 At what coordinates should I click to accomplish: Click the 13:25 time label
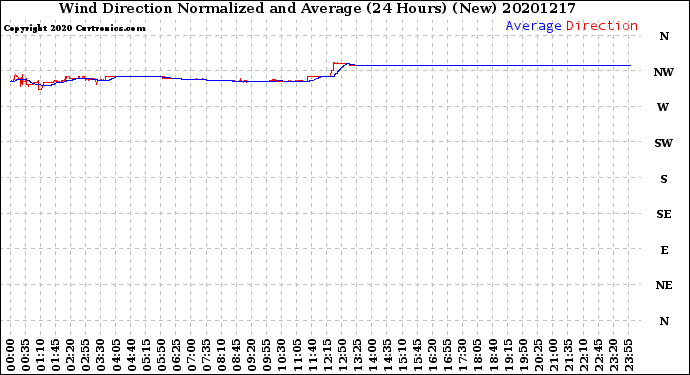pos(358,355)
